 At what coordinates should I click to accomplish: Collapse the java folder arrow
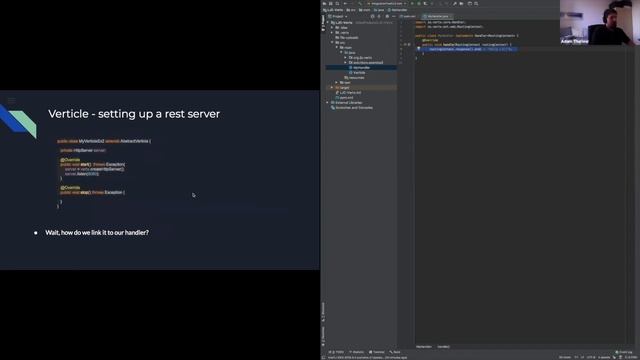[341, 52]
